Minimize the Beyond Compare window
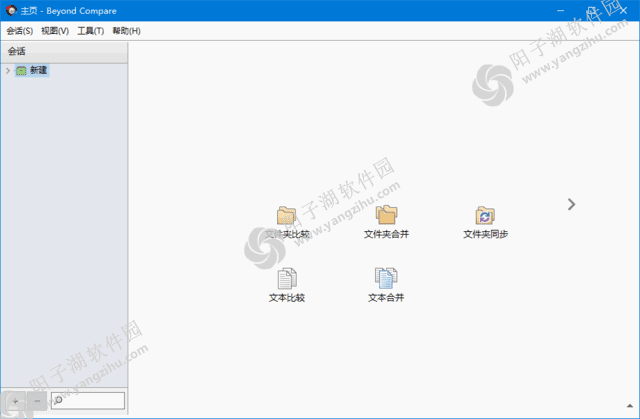Viewport: 640px width, 419px height. pyautogui.click(x=561, y=11)
